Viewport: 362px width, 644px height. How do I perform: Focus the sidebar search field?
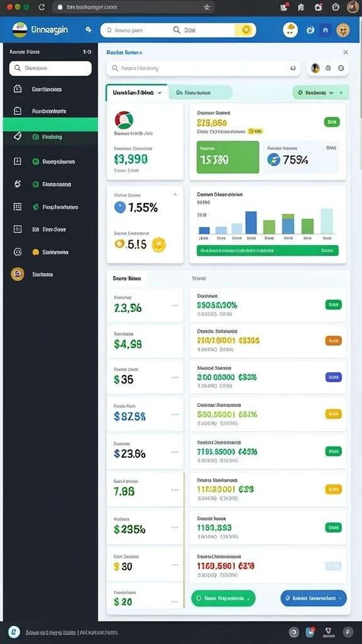click(x=50, y=68)
